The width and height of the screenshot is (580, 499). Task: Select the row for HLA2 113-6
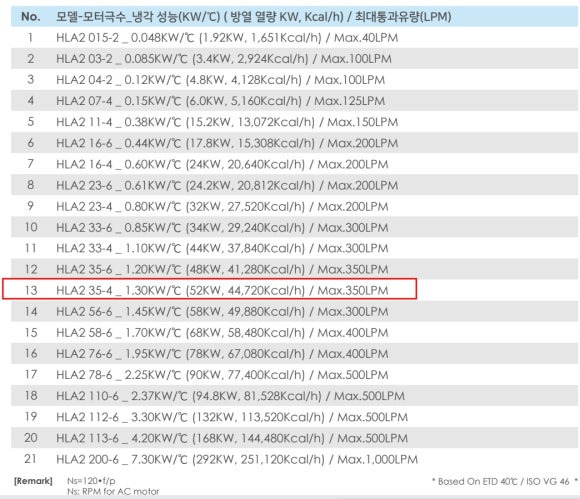[294, 438]
